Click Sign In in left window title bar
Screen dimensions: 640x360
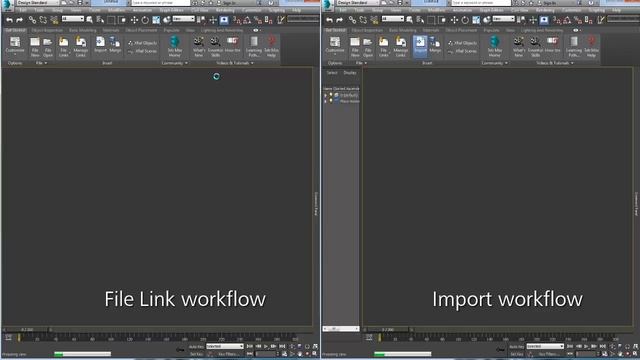click(x=229, y=3)
